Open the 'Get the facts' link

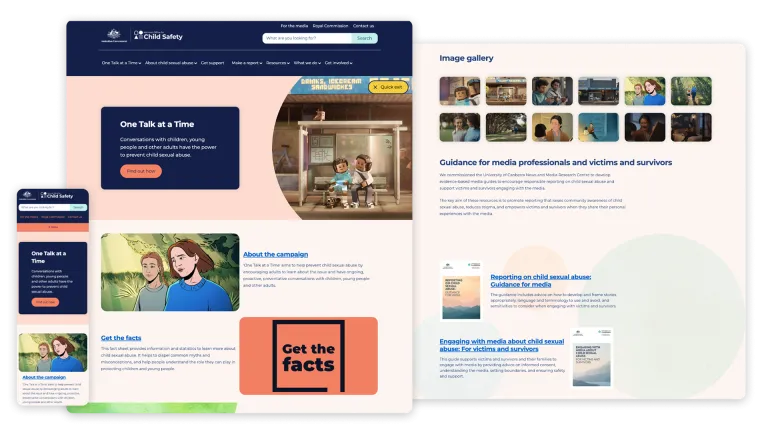[121, 338]
